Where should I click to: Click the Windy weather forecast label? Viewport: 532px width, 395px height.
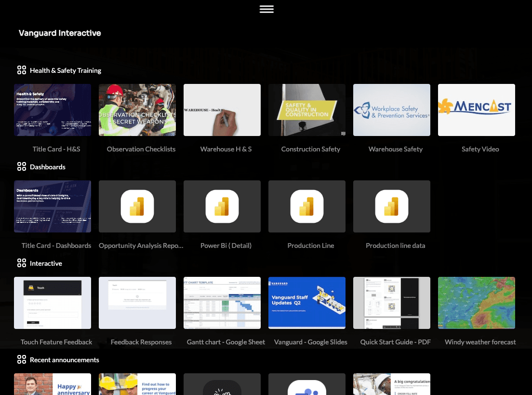pyautogui.click(x=480, y=342)
